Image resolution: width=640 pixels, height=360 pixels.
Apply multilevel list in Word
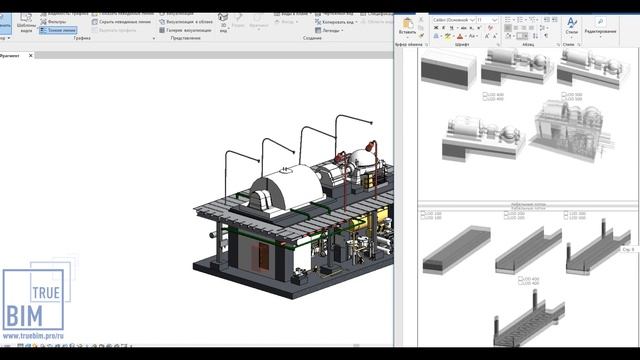[x=532, y=19]
